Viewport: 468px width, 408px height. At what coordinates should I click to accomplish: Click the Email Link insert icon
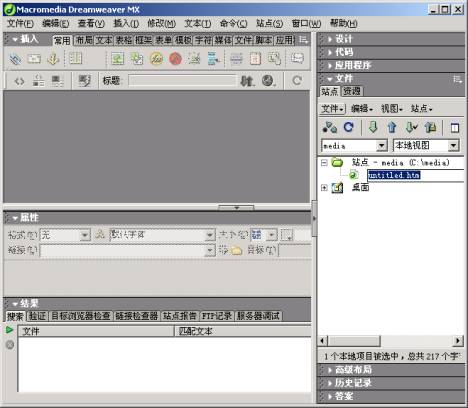point(34,59)
